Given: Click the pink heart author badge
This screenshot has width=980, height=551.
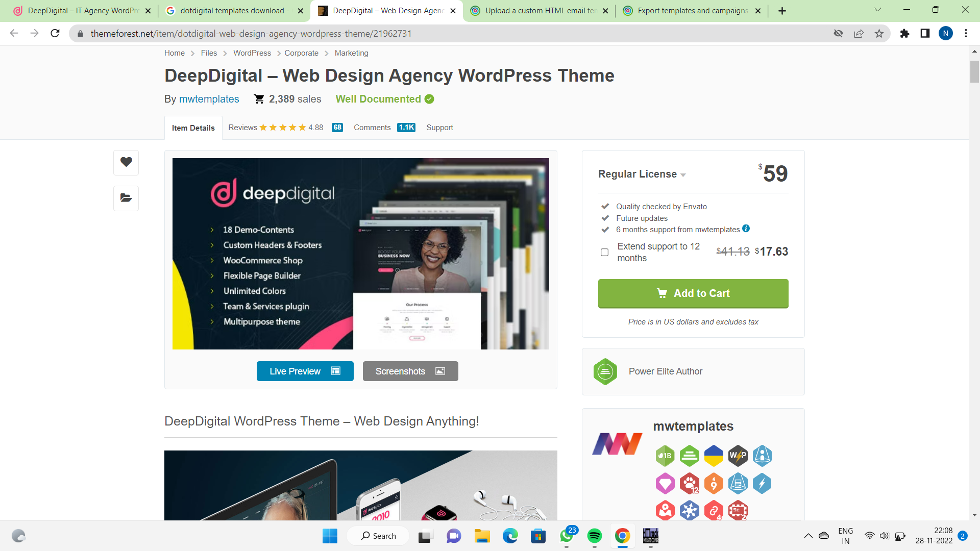Looking at the screenshot, I should pyautogui.click(x=665, y=483).
